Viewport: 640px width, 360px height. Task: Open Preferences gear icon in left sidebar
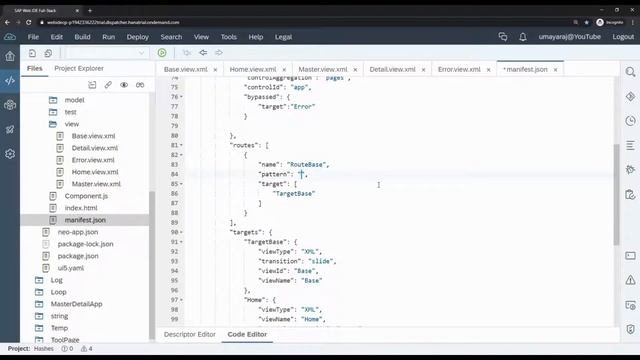coord(10,154)
